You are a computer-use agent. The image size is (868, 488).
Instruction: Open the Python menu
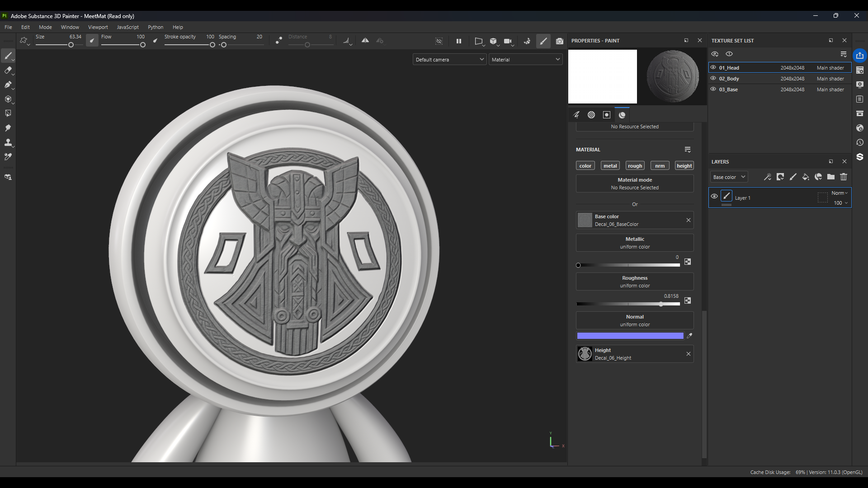155,27
